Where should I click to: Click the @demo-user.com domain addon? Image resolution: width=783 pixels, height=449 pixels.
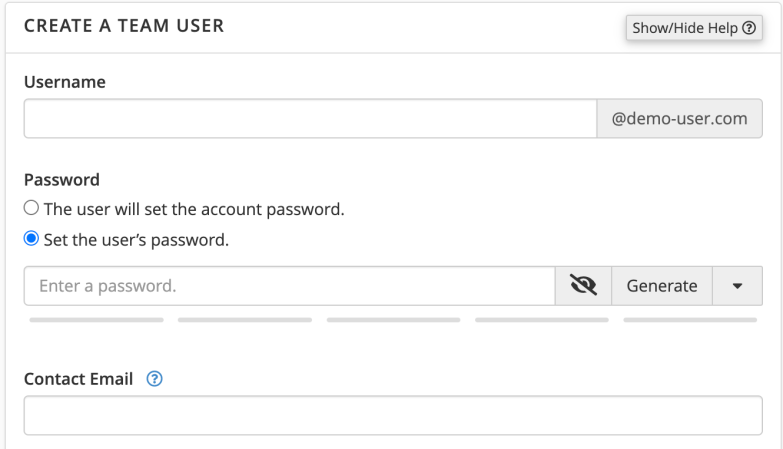coord(680,118)
